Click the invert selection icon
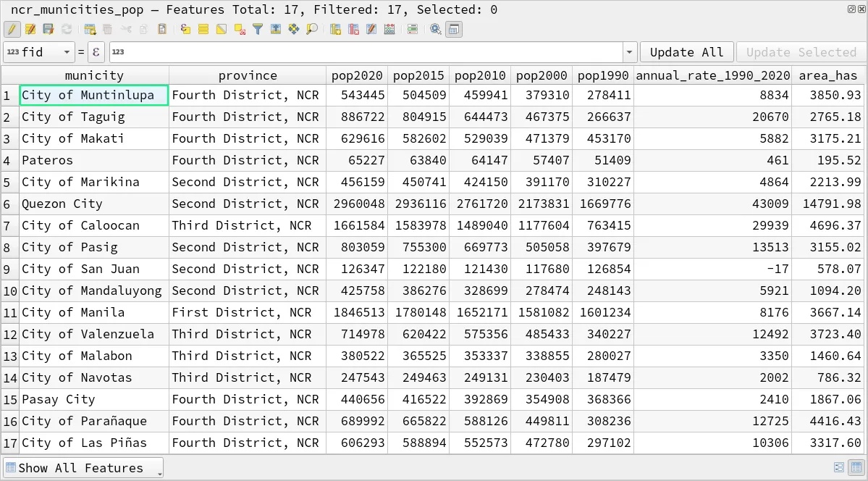The image size is (868, 481). [x=222, y=30]
